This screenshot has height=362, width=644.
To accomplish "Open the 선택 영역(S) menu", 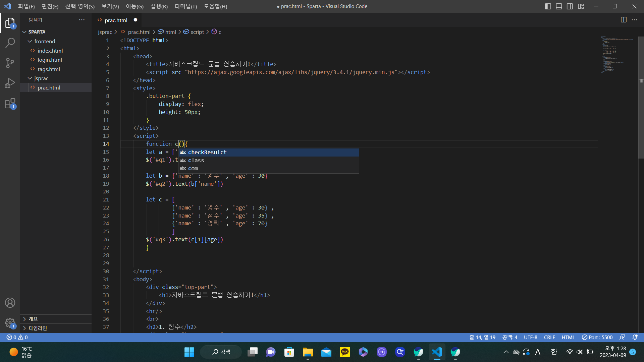I will 80,6.
